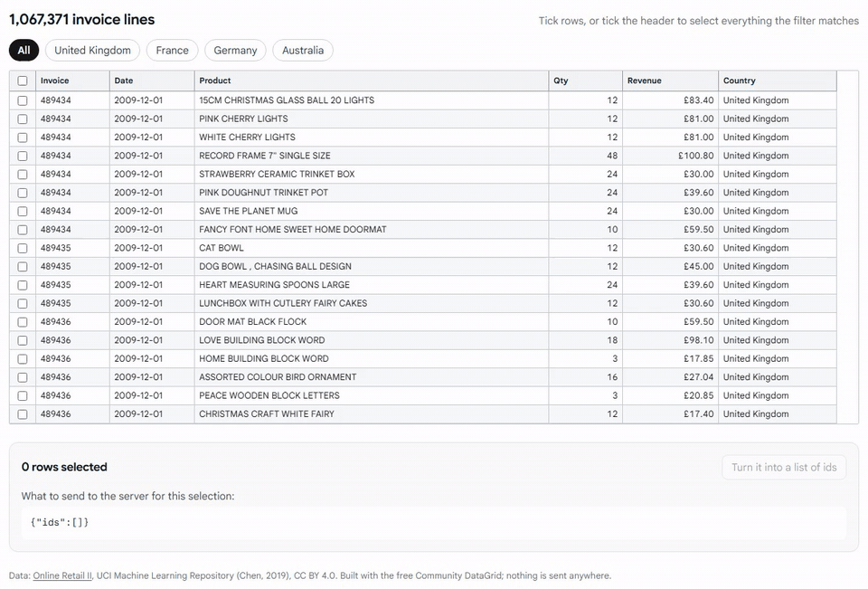The height and width of the screenshot is (589, 868).
Task: Tick checkbox for 15CM CHRISTMAS GLASS BALL row
Action: pos(22,100)
